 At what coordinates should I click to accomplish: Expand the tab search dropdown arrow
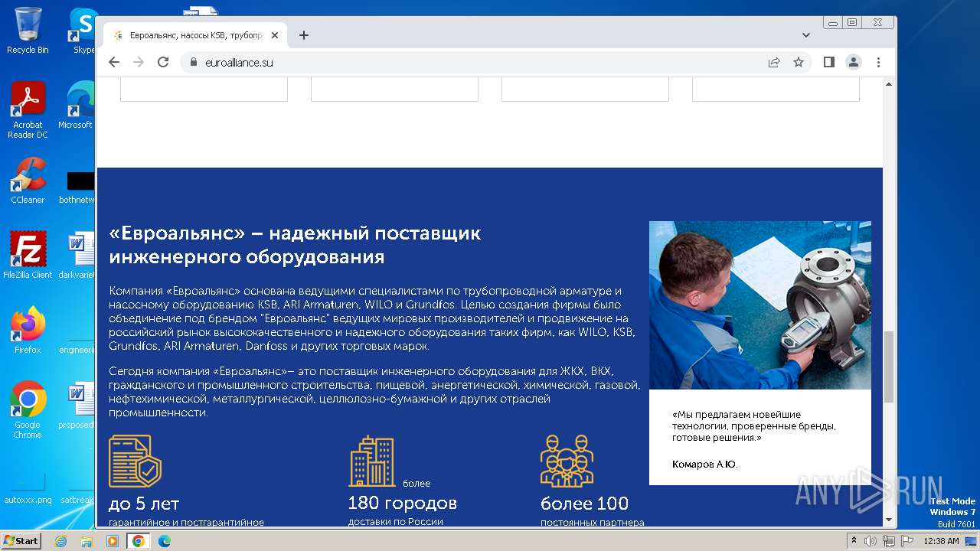(806, 35)
